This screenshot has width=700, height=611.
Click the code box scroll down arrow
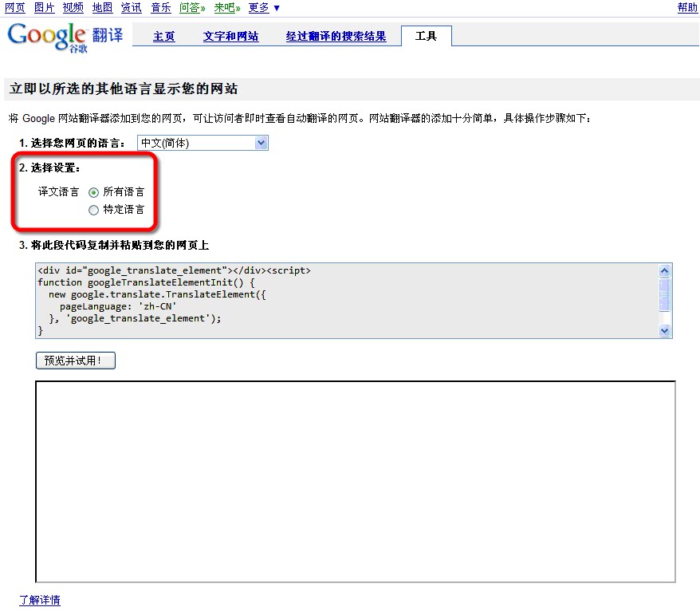click(664, 330)
